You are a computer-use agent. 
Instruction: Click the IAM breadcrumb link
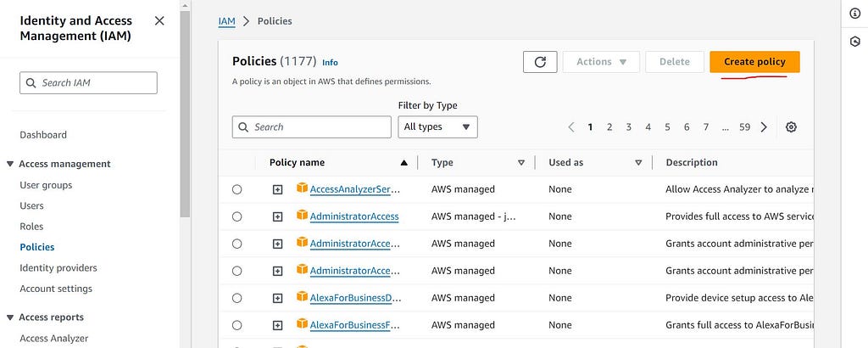tap(227, 21)
